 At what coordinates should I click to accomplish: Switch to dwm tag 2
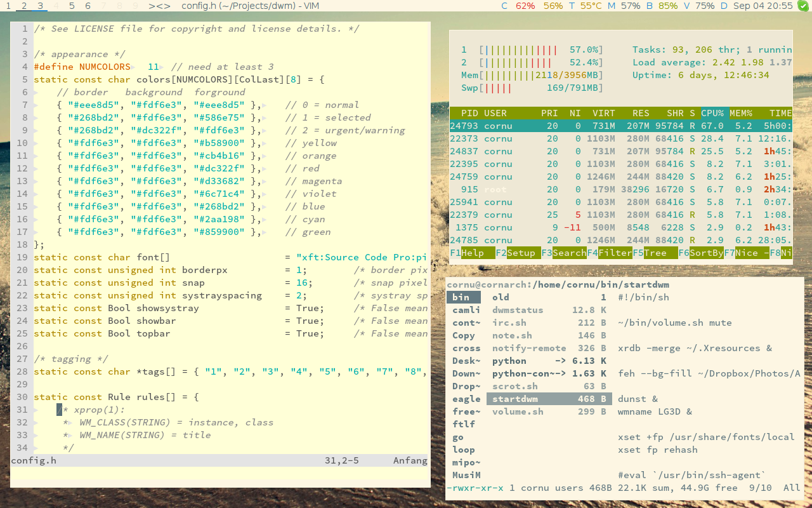pyautogui.click(x=24, y=6)
